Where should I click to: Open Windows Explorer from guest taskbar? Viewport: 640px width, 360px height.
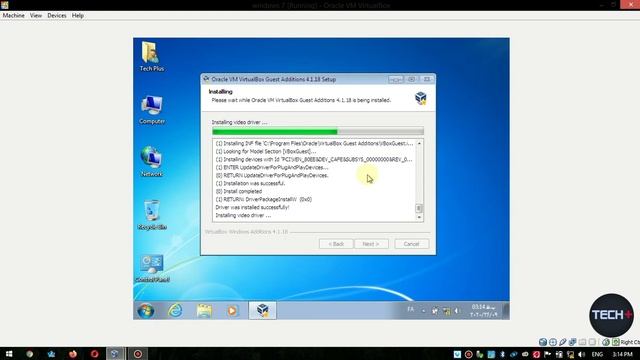pyautogui.click(x=204, y=311)
